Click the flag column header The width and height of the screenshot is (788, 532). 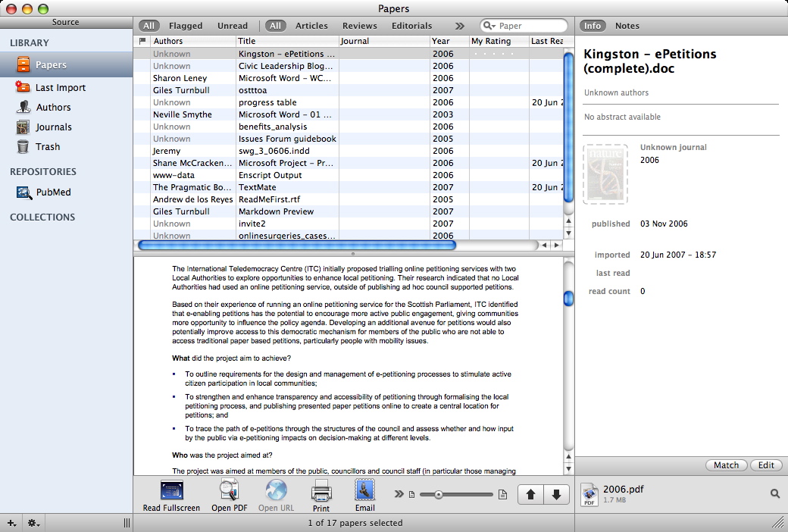(x=142, y=41)
